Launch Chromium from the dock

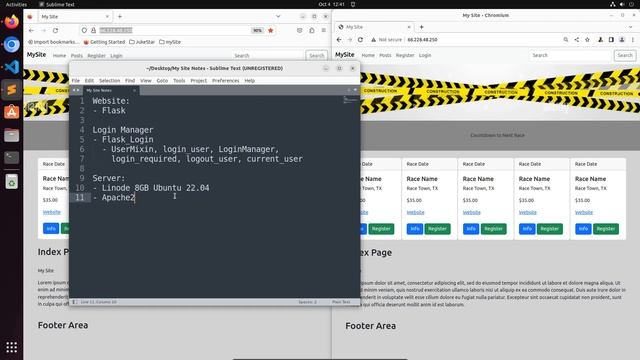point(11,44)
